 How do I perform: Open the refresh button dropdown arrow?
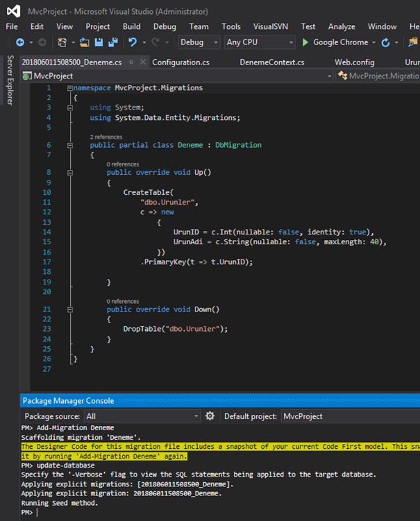tap(396, 42)
